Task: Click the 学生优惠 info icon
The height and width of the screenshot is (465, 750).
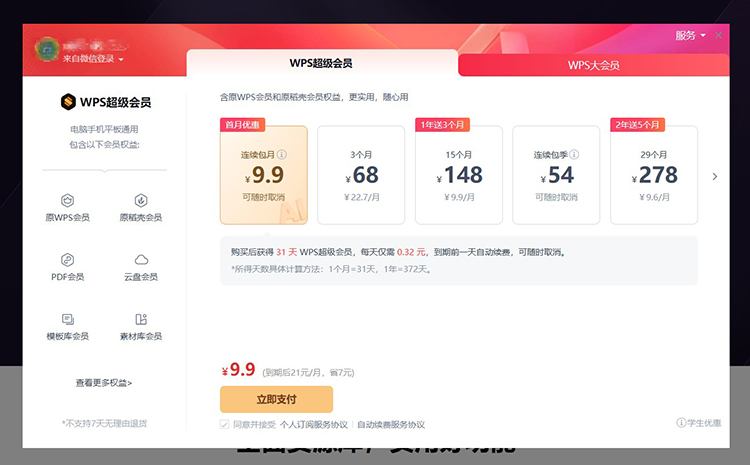Action: [681, 422]
